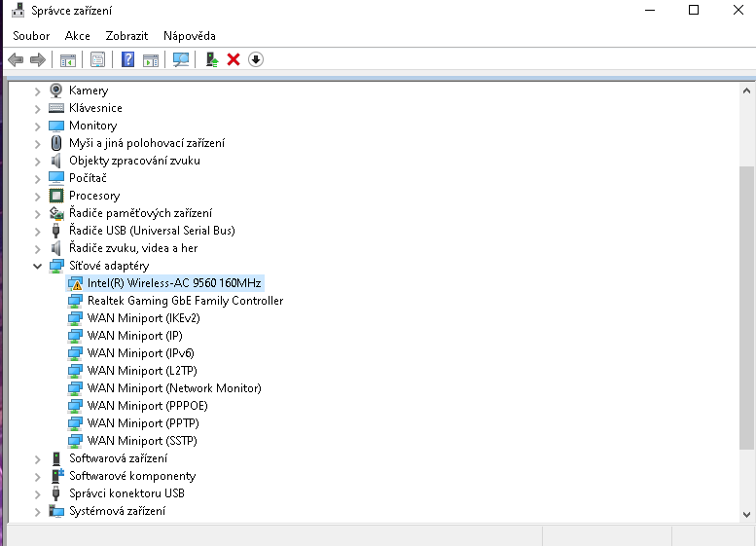The width and height of the screenshot is (756, 546).
Task: Click the chip icon next to Procesory
Action: (x=56, y=196)
